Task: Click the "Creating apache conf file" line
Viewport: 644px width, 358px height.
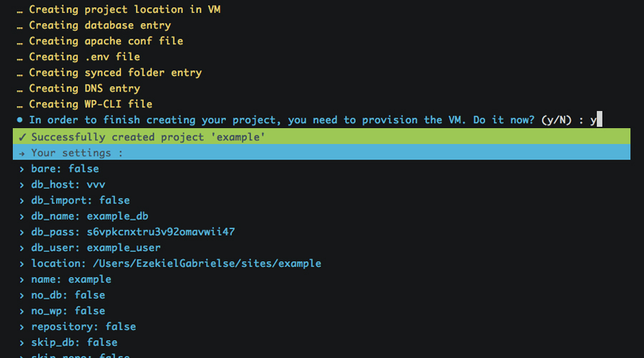Action: (x=106, y=41)
